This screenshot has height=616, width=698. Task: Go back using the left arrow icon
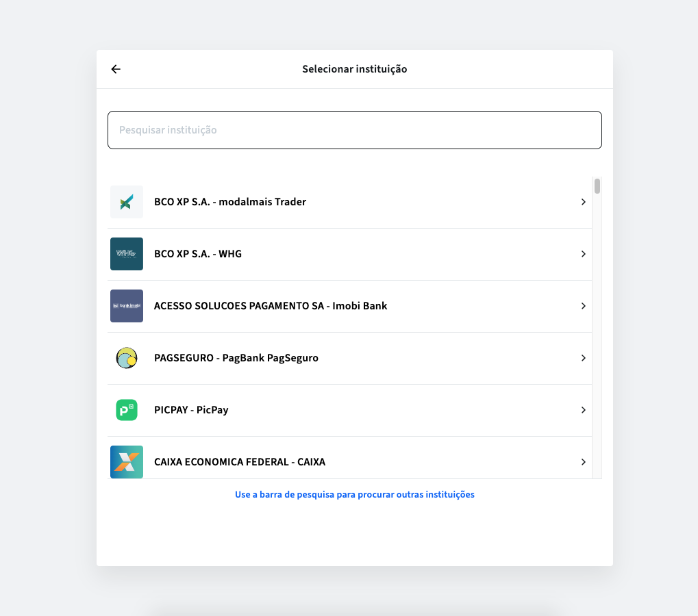click(x=116, y=69)
